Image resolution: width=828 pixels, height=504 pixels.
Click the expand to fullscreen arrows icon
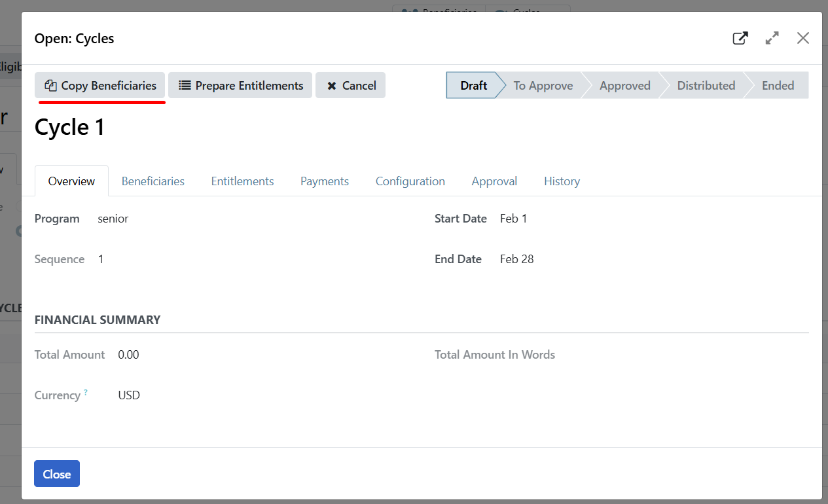pyautogui.click(x=772, y=38)
